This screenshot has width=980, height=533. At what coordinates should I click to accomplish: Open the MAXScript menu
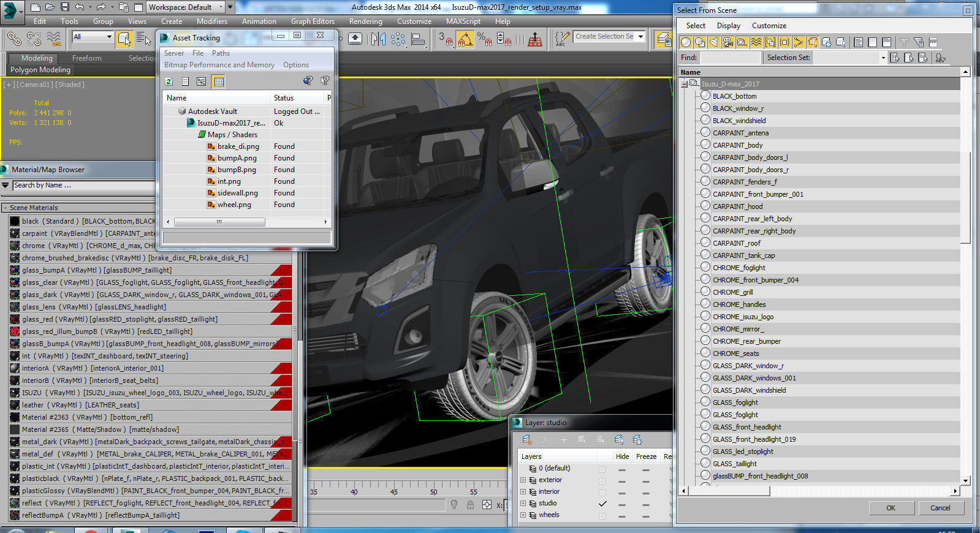tap(463, 21)
